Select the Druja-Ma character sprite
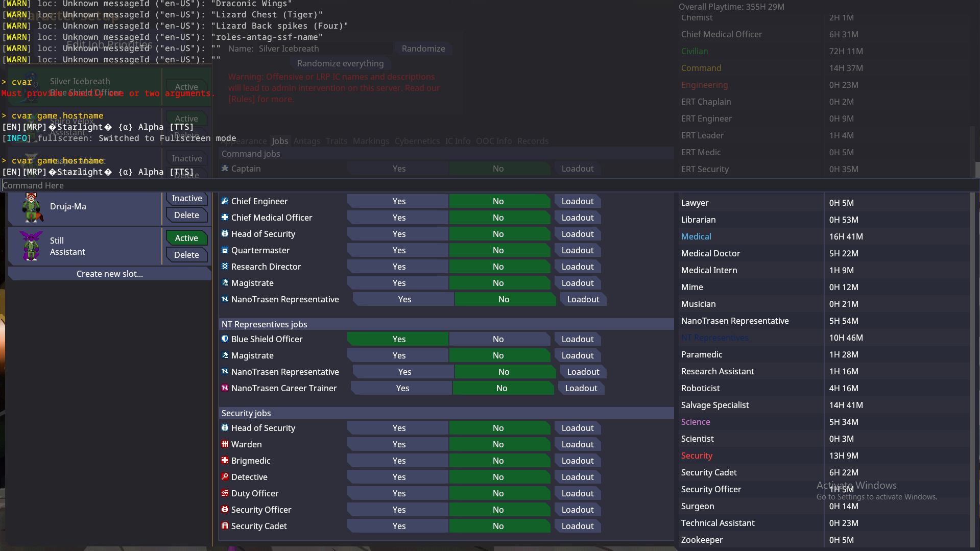 32,207
